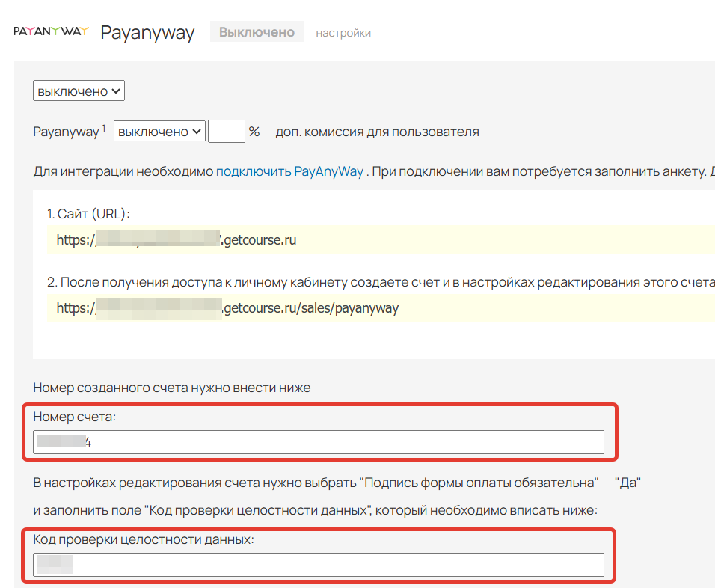Click into the 'Номер счета' input field
The image size is (715, 588).
pyautogui.click(x=319, y=442)
